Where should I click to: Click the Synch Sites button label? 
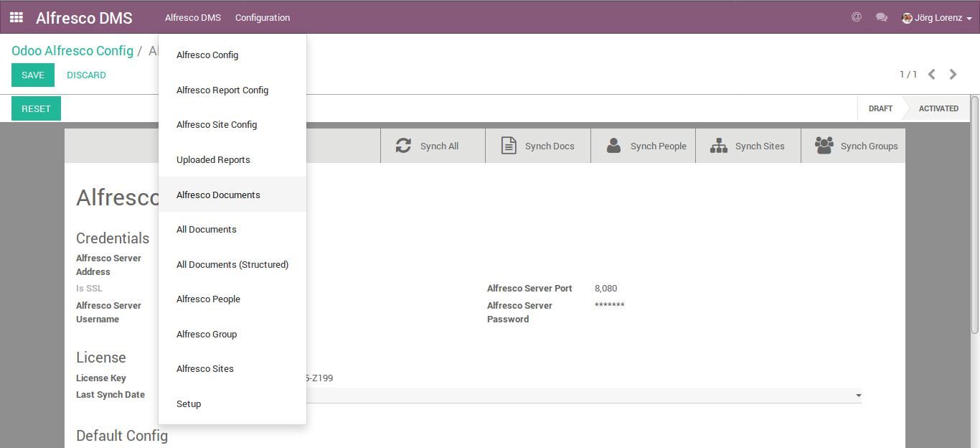coord(760,146)
